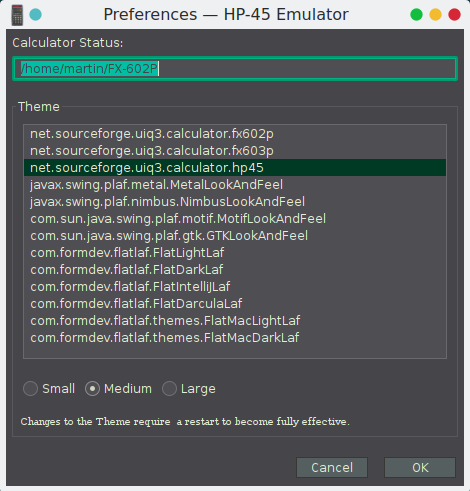Choose the fx602p calculator theme
470x491 pixels.
point(235,134)
